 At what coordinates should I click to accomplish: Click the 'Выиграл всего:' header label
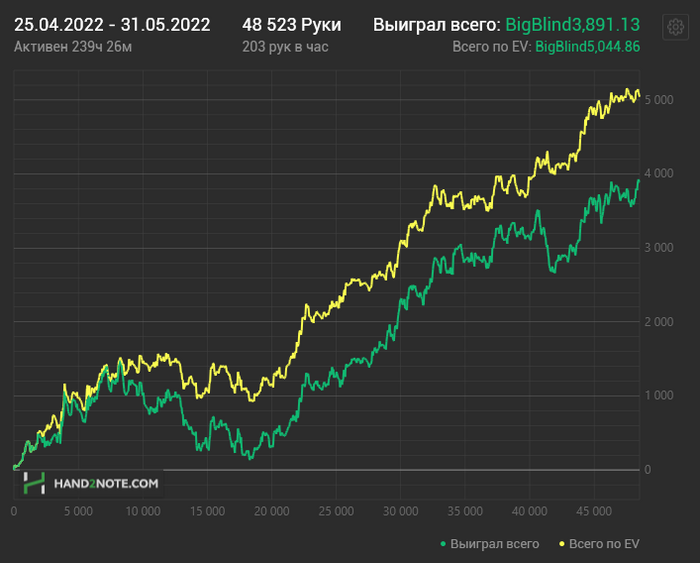[x=437, y=25]
